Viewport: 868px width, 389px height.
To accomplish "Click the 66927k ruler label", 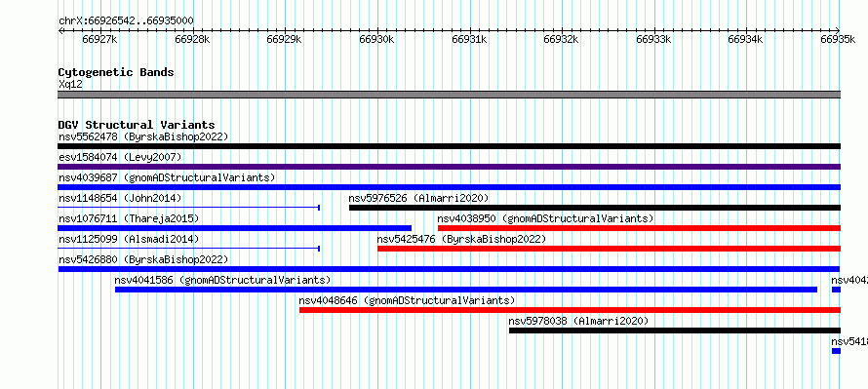I will [99, 39].
